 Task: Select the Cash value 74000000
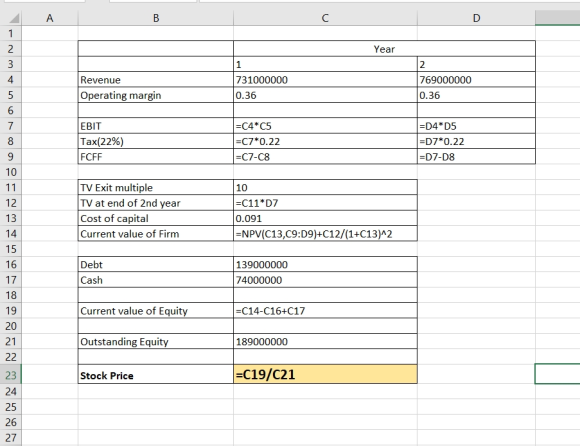(325, 280)
